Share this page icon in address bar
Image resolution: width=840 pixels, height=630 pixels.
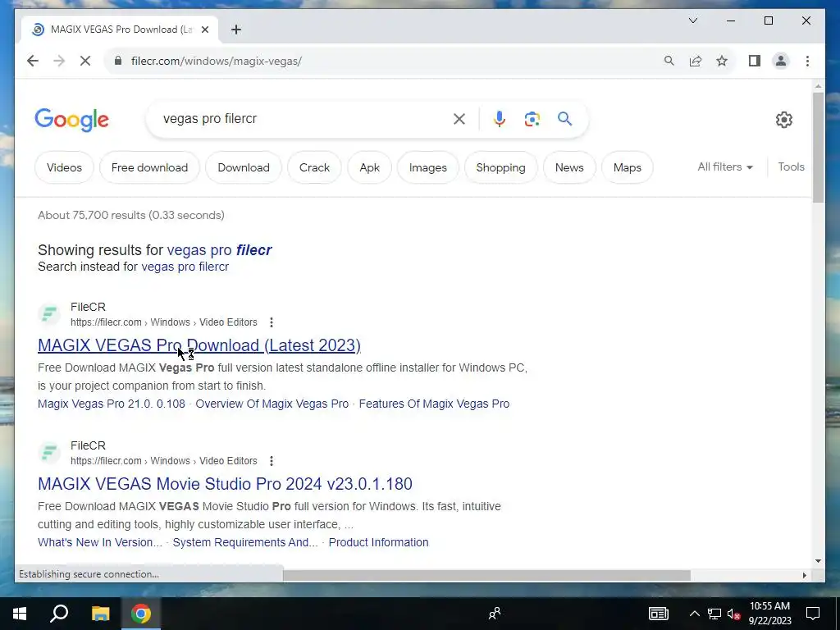point(696,61)
